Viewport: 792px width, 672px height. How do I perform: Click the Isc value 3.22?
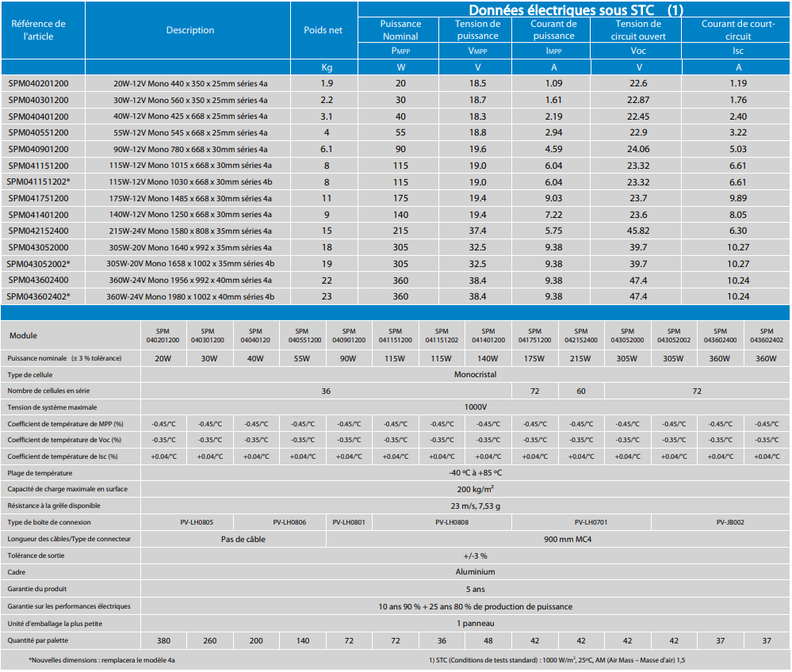738,132
